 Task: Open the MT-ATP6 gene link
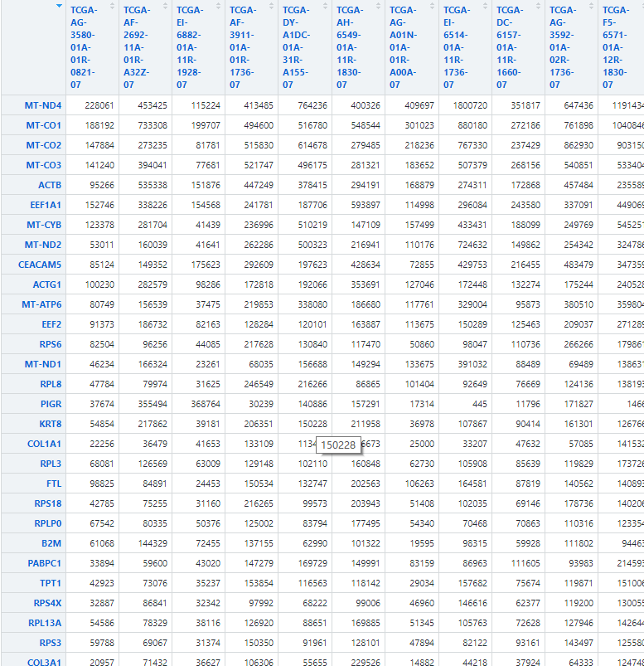(x=41, y=304)
